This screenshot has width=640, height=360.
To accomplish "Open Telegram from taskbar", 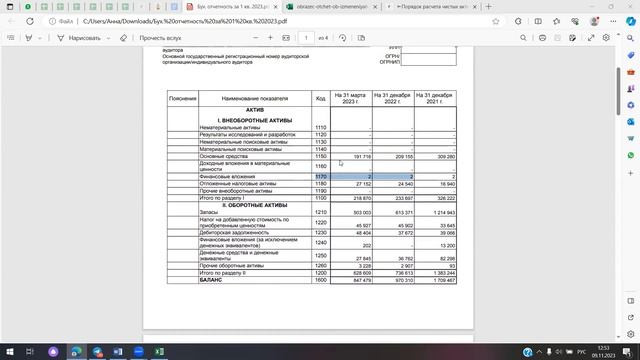I will [97, 351].
